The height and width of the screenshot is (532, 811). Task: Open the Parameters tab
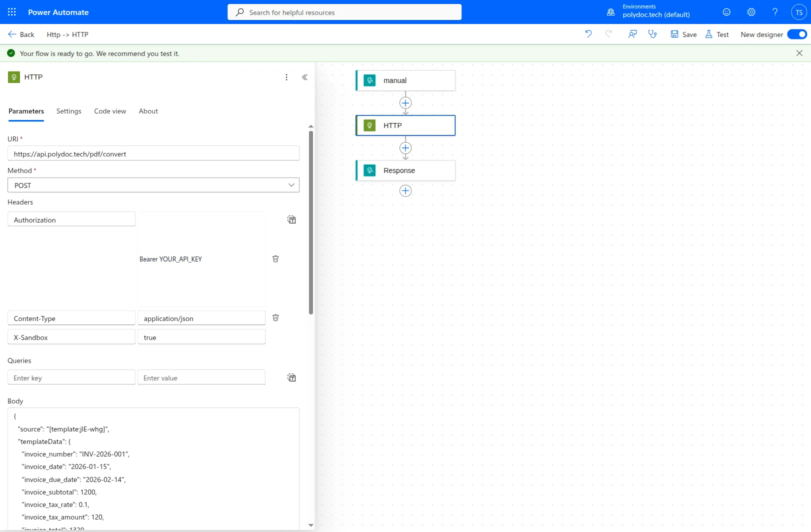26,111
